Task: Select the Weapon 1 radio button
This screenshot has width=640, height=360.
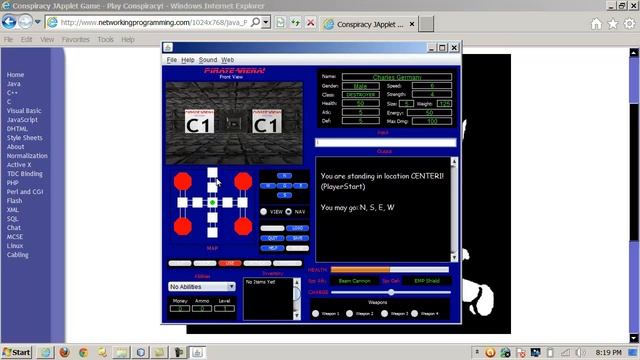Action: 316,313
